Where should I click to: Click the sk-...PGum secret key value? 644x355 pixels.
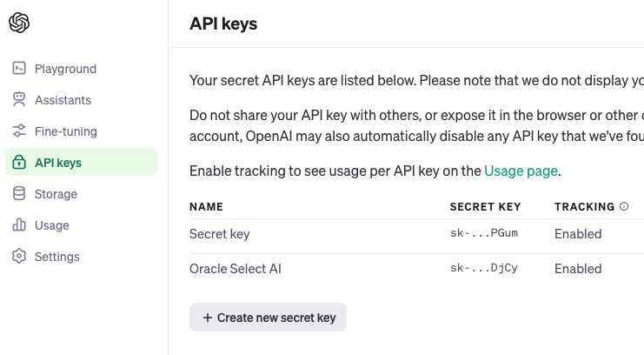[483, 234]
